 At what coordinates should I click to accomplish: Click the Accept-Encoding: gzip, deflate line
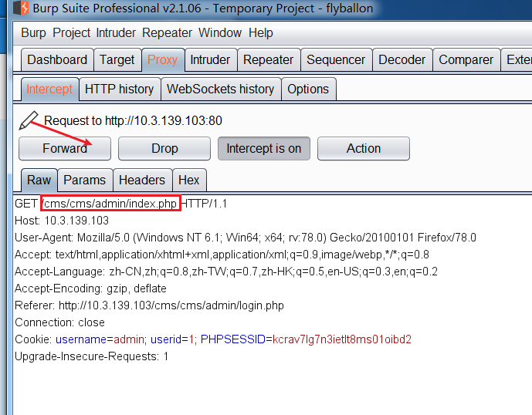(90, 288)
